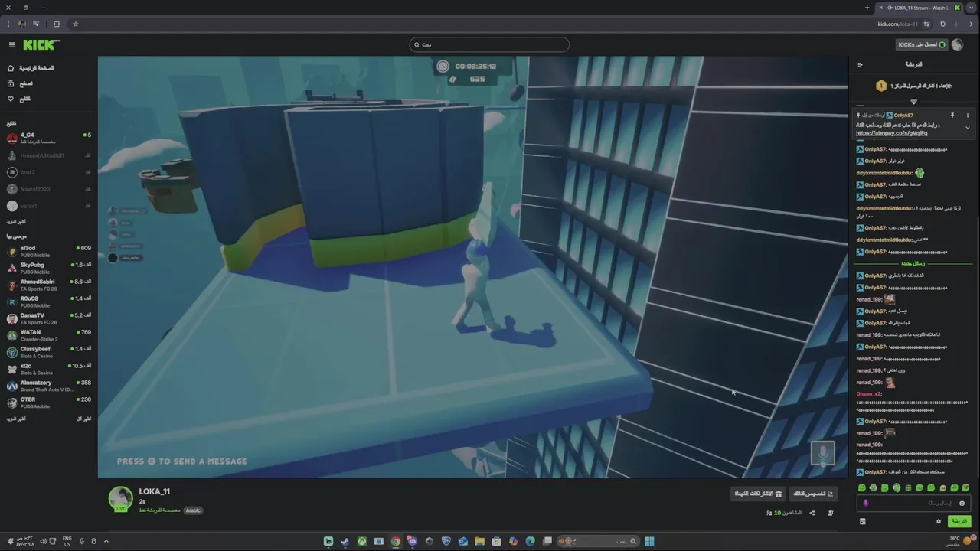
Task: Open recommended channel xQc
Action: [49, 369]
